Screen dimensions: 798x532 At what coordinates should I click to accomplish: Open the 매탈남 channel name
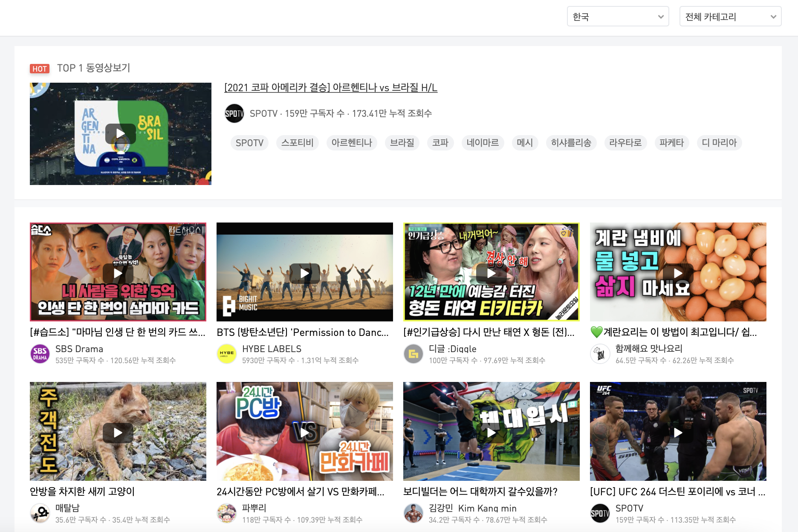(x=67, y=508)
